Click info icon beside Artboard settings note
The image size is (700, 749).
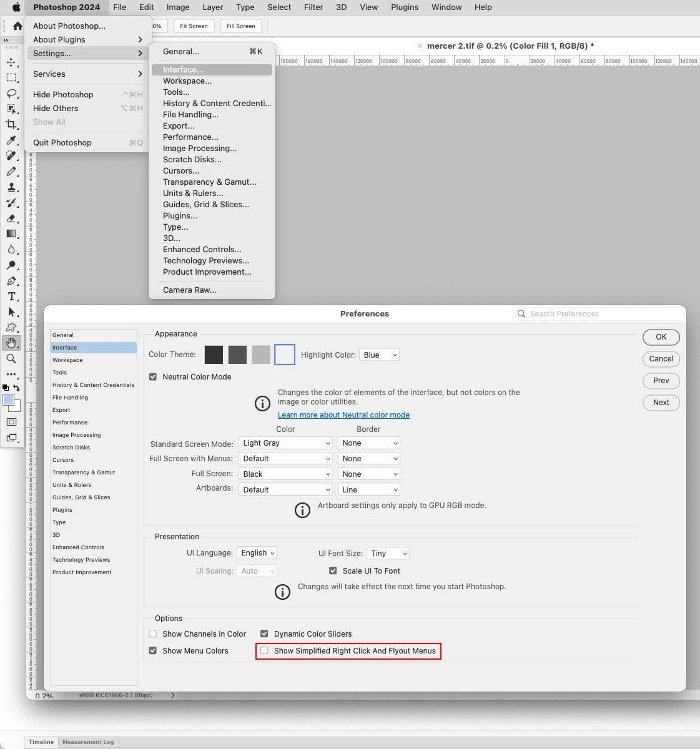pos(302,511)
